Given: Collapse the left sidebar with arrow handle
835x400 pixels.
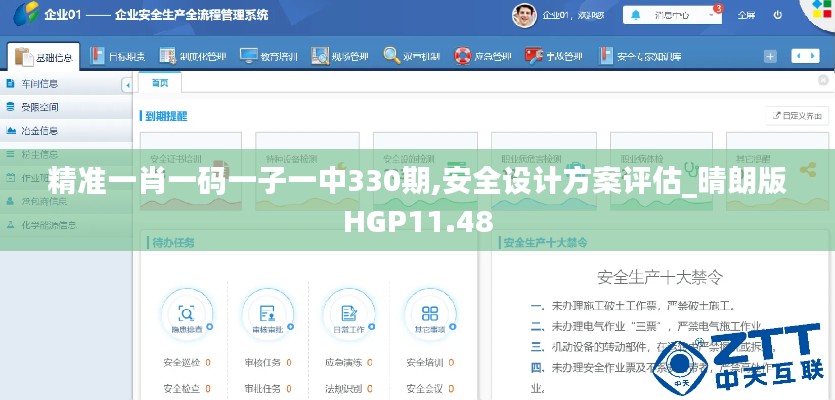Looking at the screenshot, I should [127, 85].
